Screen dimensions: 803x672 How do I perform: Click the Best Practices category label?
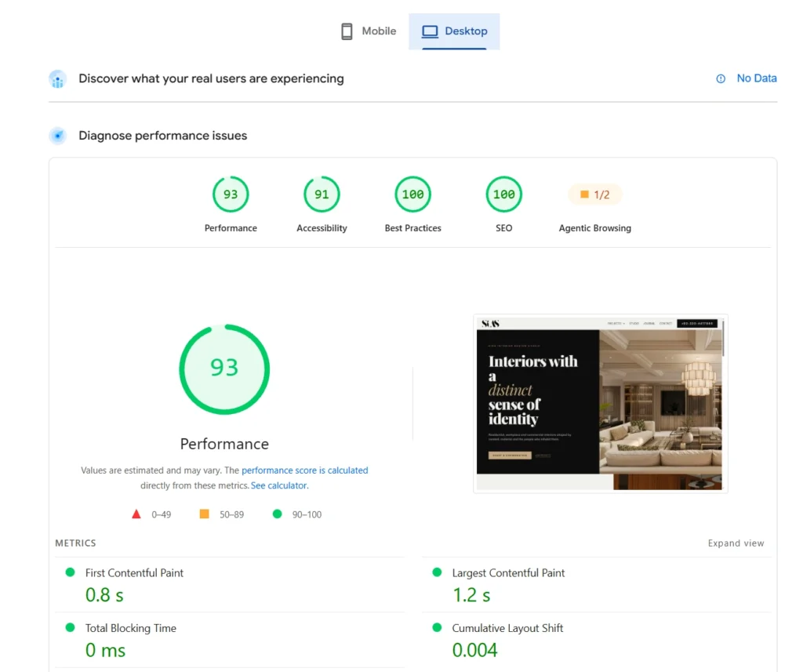coord(412,228)
